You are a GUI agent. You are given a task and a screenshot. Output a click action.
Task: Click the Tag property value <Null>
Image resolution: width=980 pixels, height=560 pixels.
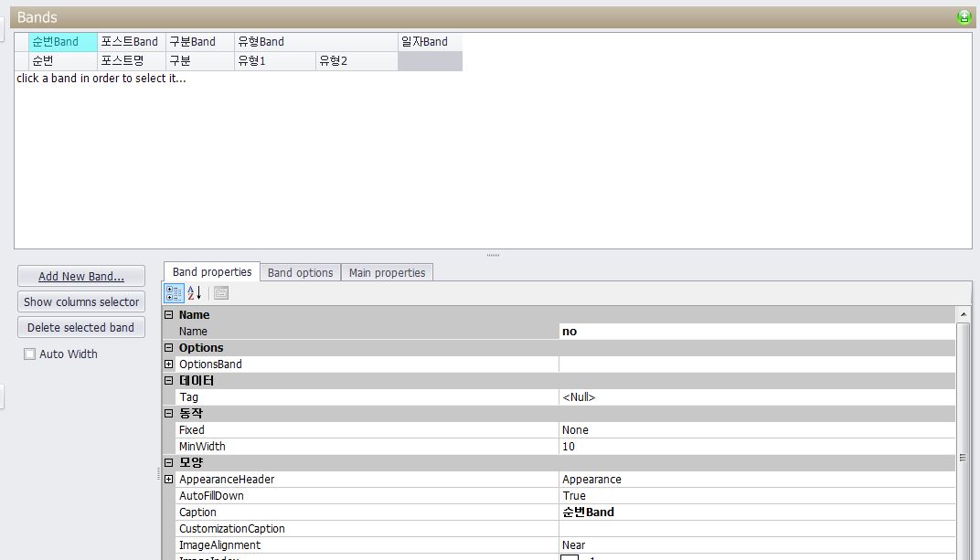757,397
